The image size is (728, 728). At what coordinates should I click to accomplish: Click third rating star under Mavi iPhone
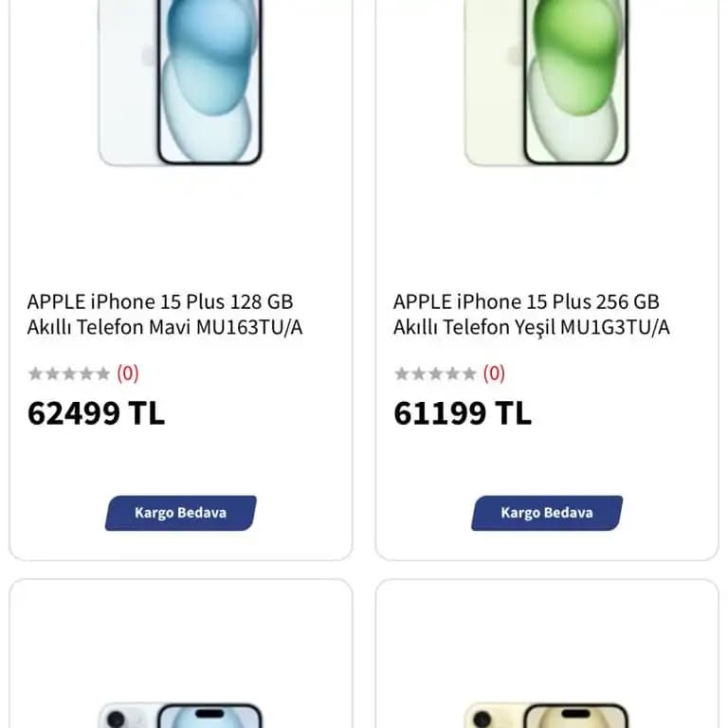69,373
